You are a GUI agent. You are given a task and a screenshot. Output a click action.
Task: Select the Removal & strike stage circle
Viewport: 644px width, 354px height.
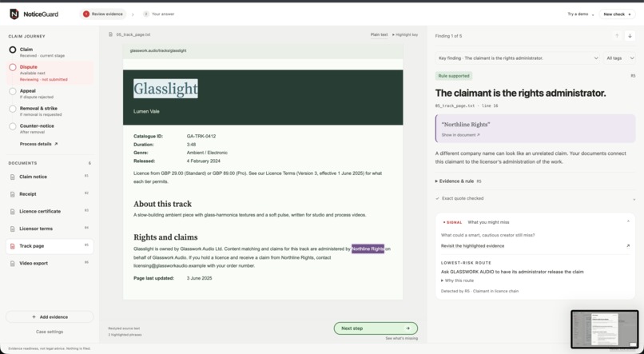click(13, 109)
